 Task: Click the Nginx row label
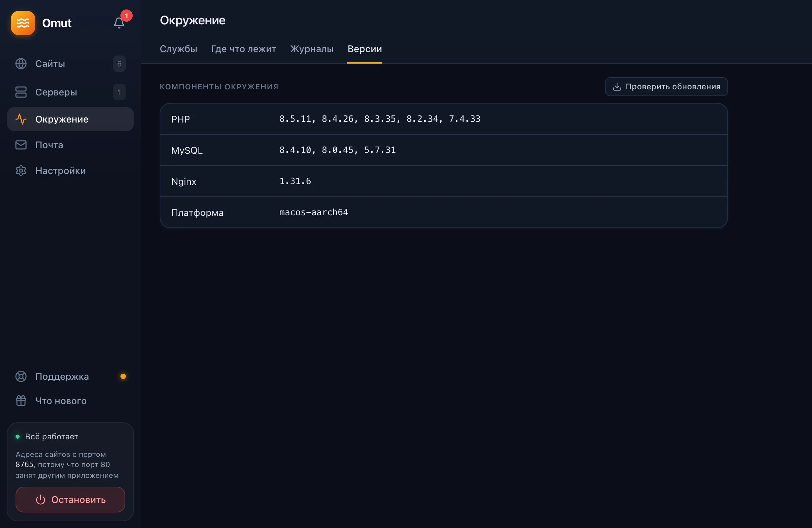(x=184, y=181)
